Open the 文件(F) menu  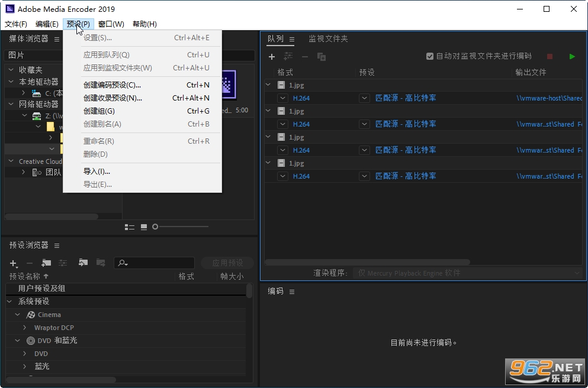point(16,24)
